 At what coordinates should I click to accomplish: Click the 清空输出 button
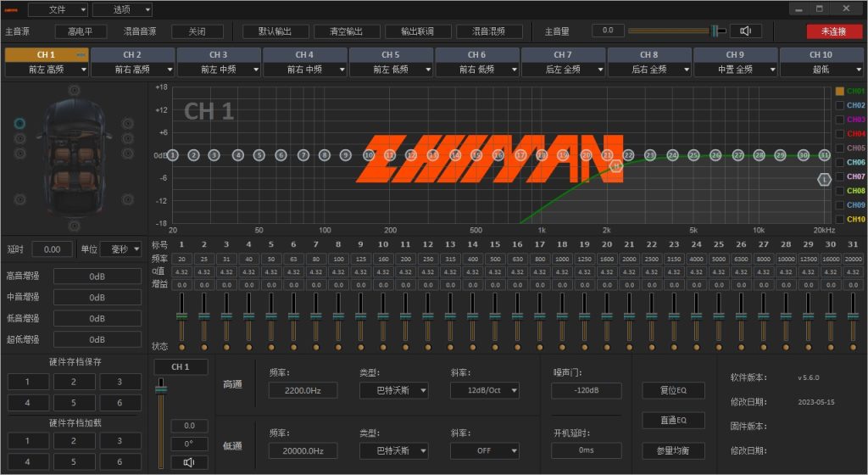click(x=347, y=31)
